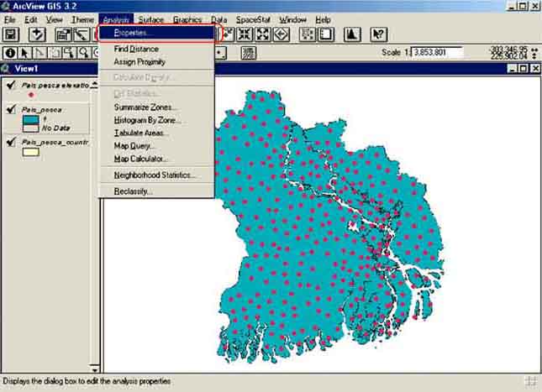Click the Histogram toolbar icon
Viewport: 542px width, 392px height.
[353, 35]
